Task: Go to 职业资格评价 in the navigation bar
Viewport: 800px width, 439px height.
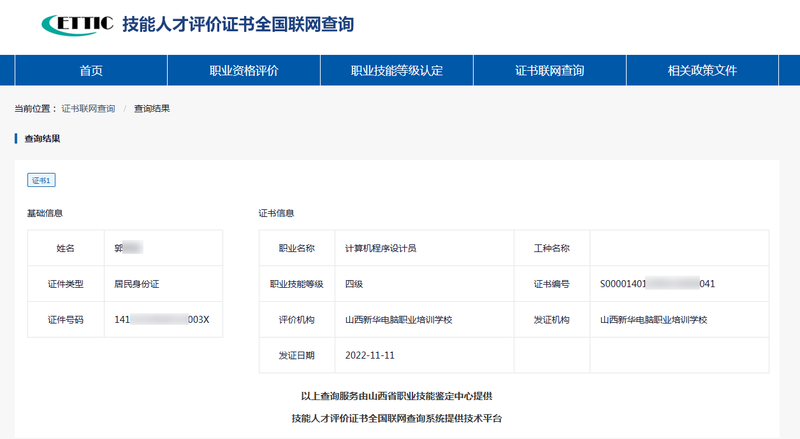Action: tap(243, 71)
